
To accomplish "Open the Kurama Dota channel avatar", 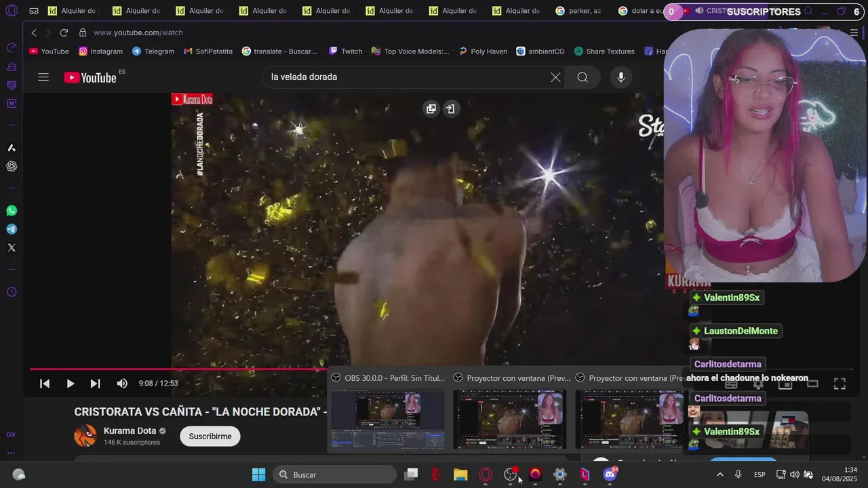I will pos(85,436).
